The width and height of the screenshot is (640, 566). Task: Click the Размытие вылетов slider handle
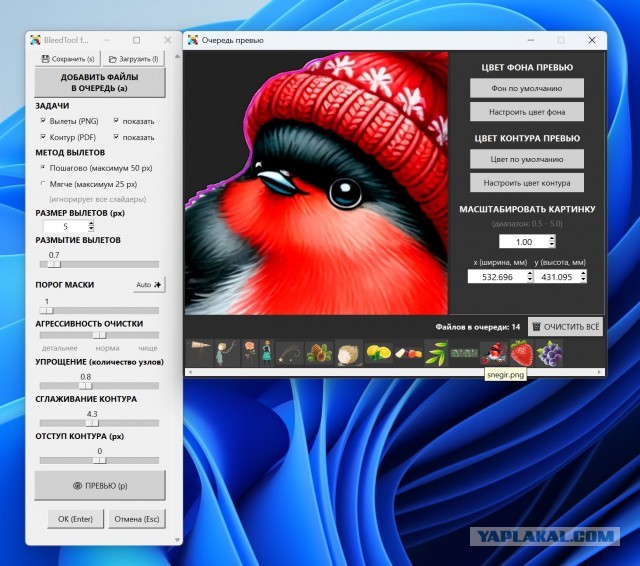click(54, 264)
